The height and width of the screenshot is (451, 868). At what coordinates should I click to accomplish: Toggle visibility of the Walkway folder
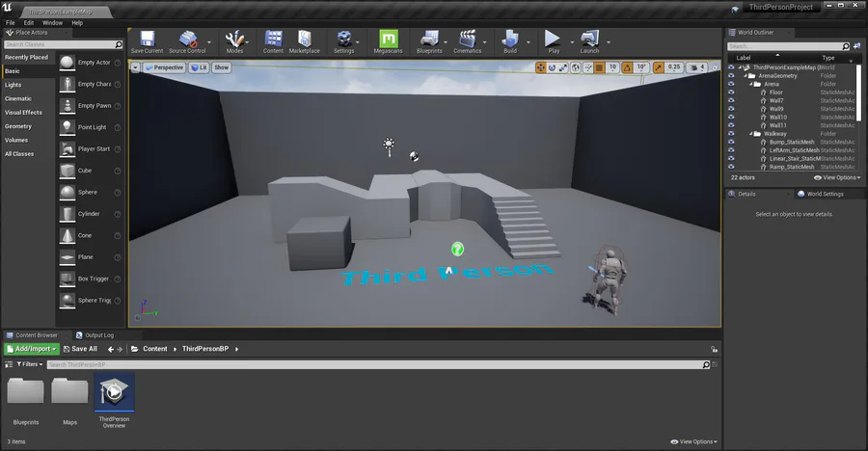coord(731,134)
